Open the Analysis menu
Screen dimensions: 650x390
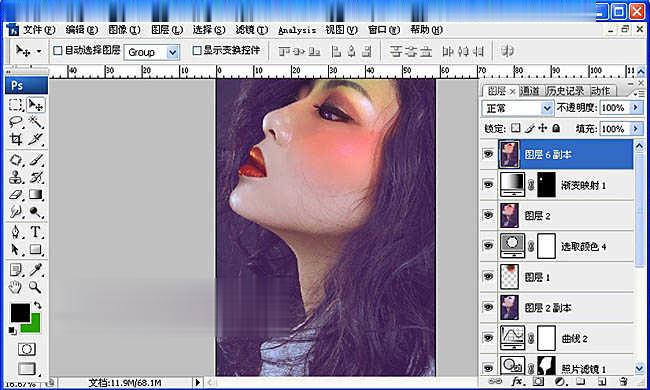tap(296, 30)
